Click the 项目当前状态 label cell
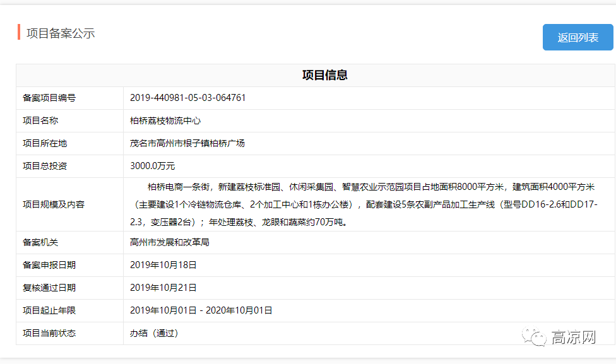This screenshot has height=364, width=616. [x=69, y=333]
